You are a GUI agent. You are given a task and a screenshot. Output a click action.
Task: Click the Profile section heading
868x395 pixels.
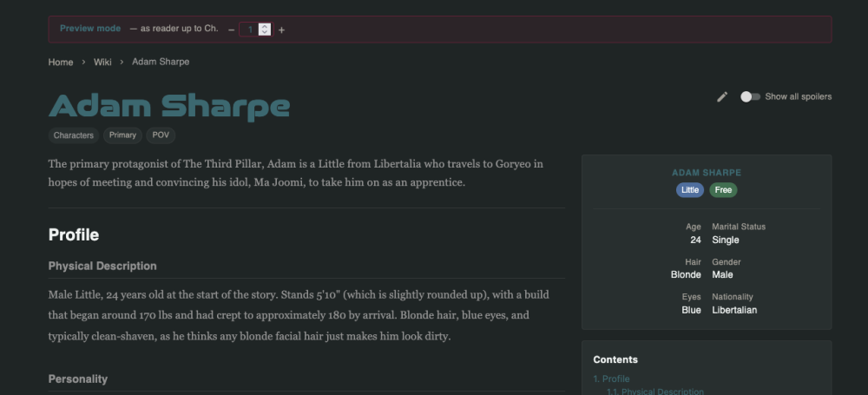tap(74, 235)
